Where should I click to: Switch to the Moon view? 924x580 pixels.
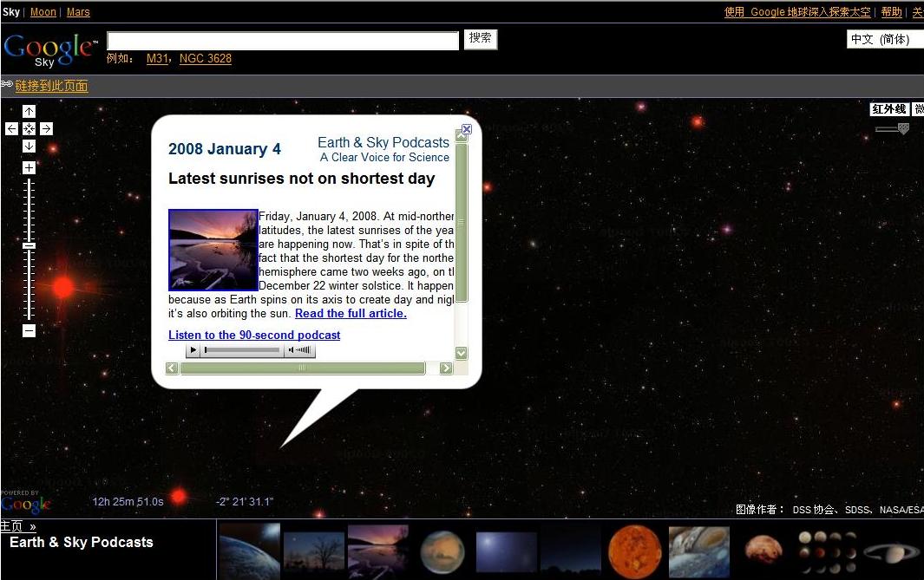coord(43,12)
